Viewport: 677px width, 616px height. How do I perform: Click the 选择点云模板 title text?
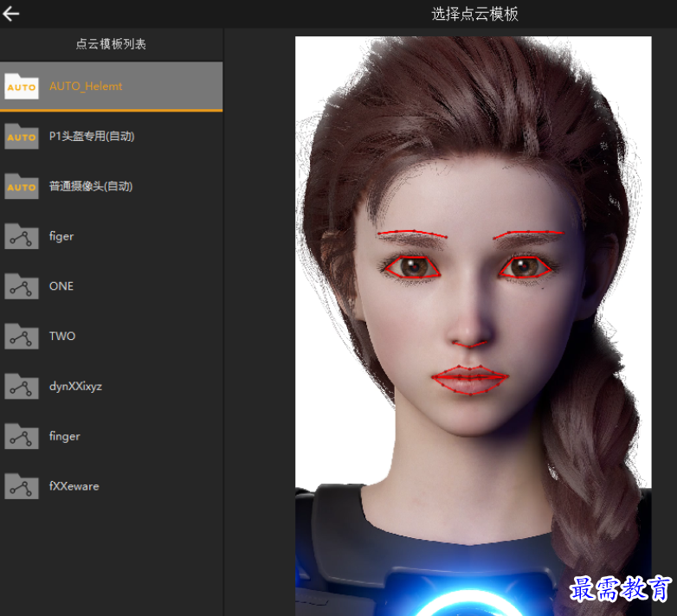click(474, 14)
